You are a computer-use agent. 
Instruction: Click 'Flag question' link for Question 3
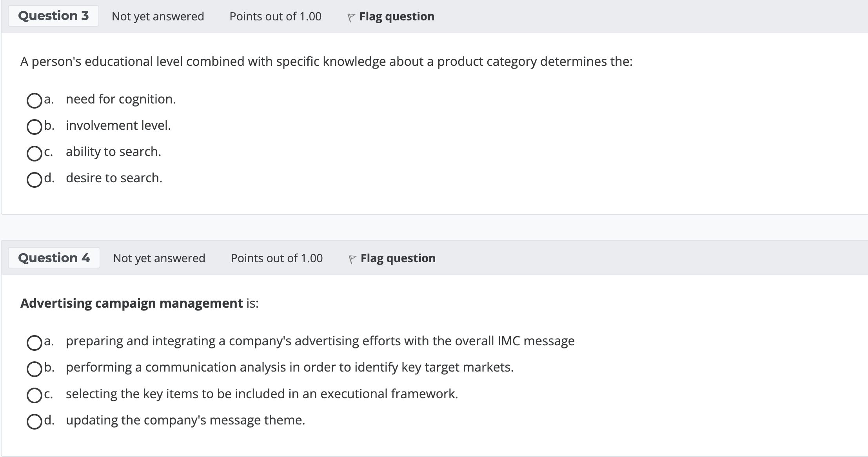pos(396,16)
